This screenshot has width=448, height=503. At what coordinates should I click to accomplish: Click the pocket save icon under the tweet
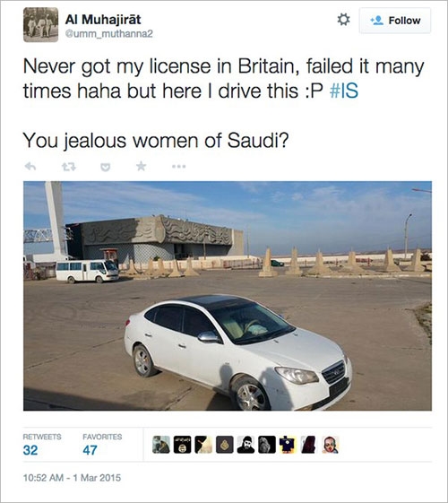pos(106,167)
